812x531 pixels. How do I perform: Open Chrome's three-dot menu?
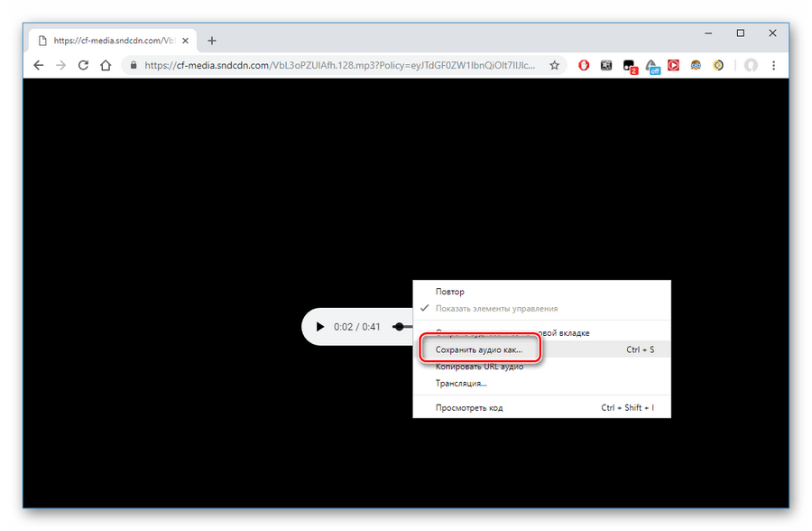click(773, 66)
